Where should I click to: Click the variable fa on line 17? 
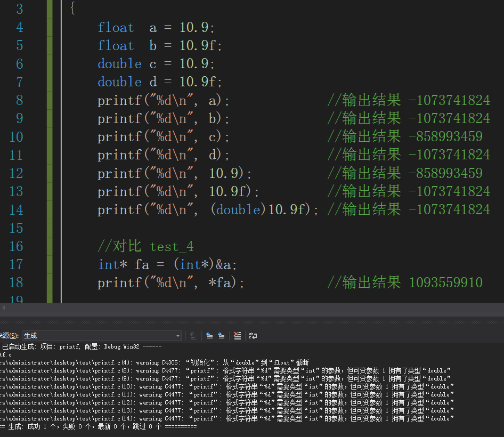click(x=142, y=265)
